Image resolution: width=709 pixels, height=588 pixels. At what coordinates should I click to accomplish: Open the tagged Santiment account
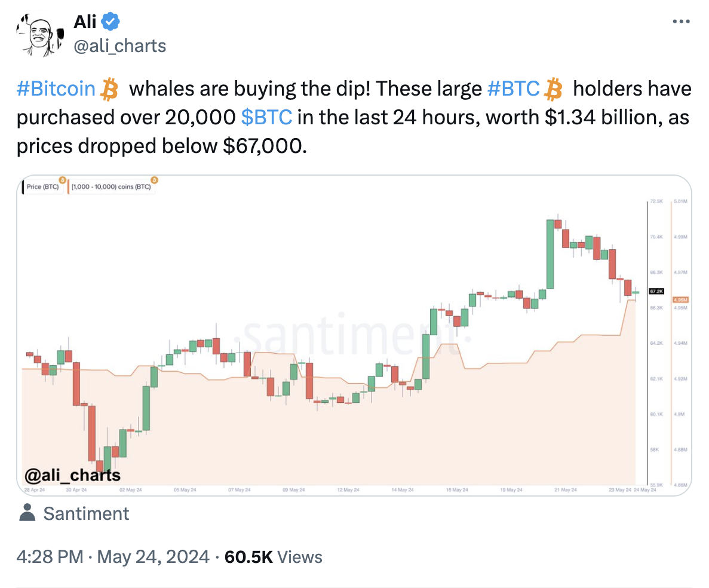point(86,513)
